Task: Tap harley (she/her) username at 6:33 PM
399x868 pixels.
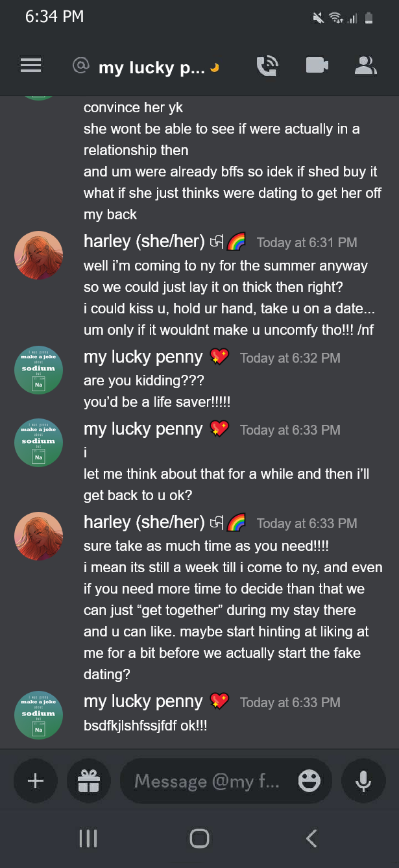Action: (144, 522)
